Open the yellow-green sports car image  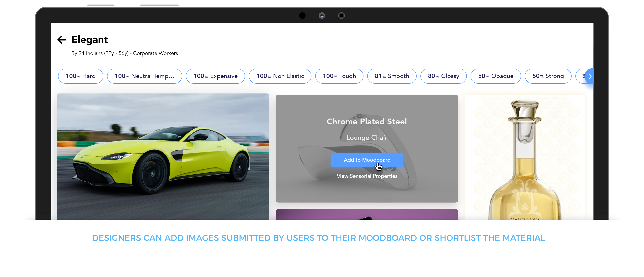(x=163, y=156)
